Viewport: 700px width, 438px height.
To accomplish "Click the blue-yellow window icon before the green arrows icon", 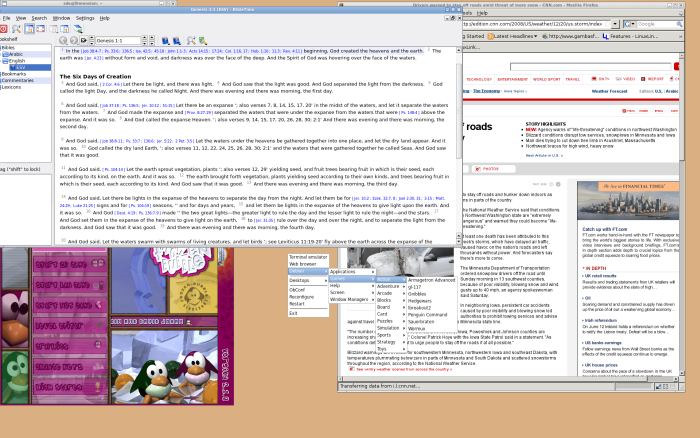I will click(x=65, y=29).
